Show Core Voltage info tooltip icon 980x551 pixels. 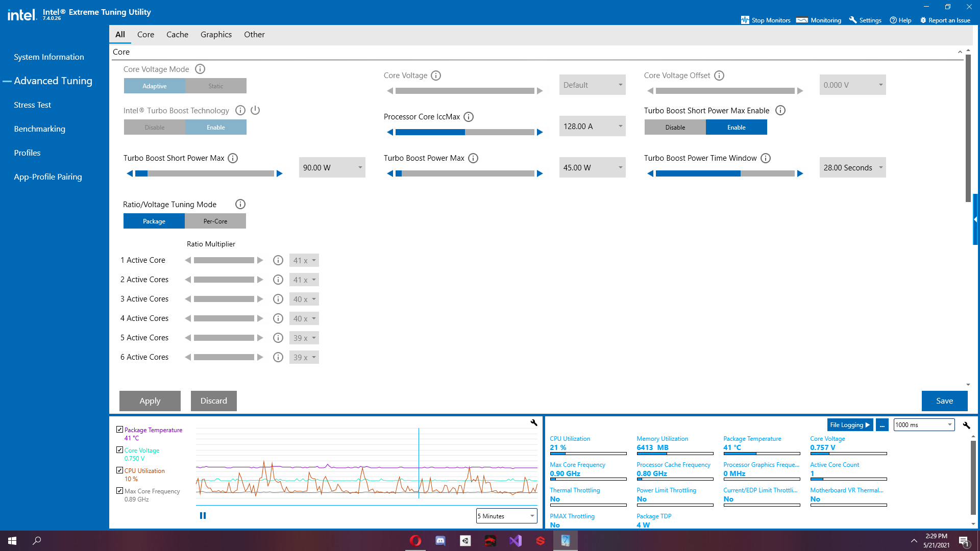436,76
